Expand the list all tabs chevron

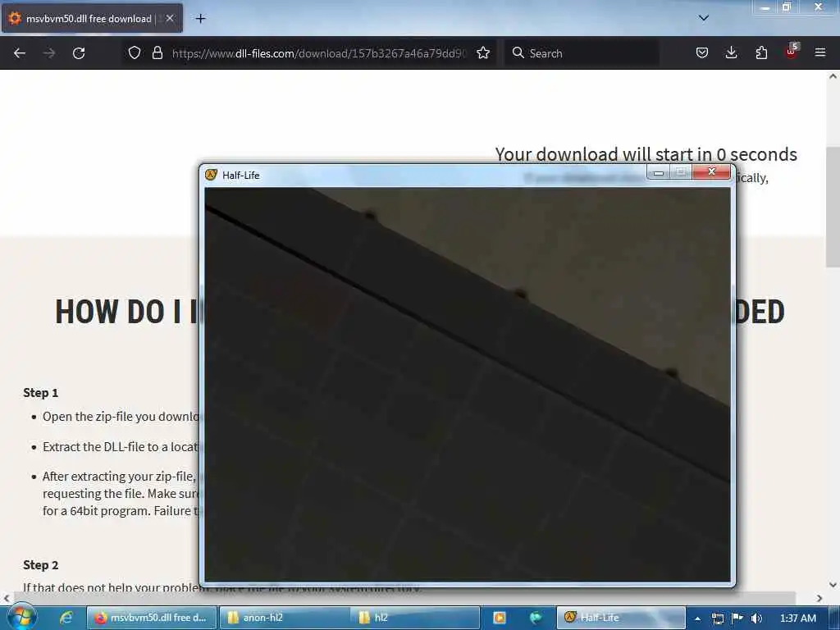coord(704,18)
